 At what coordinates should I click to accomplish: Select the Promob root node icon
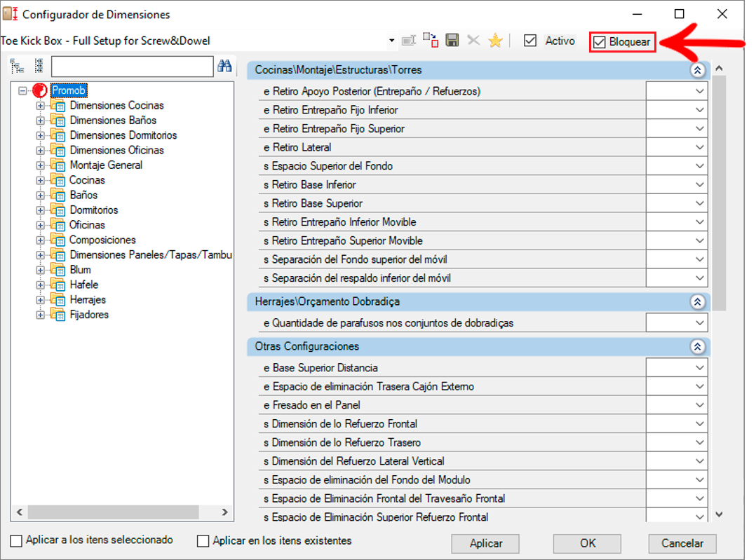40,90
